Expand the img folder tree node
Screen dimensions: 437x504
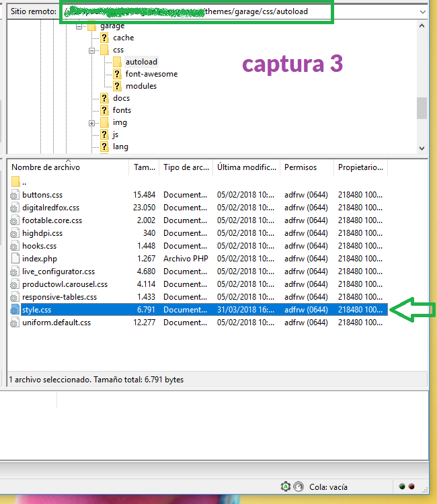point(91,123)
